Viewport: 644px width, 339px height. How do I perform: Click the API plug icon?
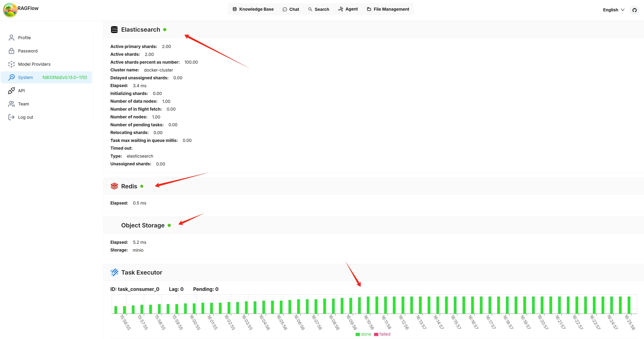tap(11, 91)
